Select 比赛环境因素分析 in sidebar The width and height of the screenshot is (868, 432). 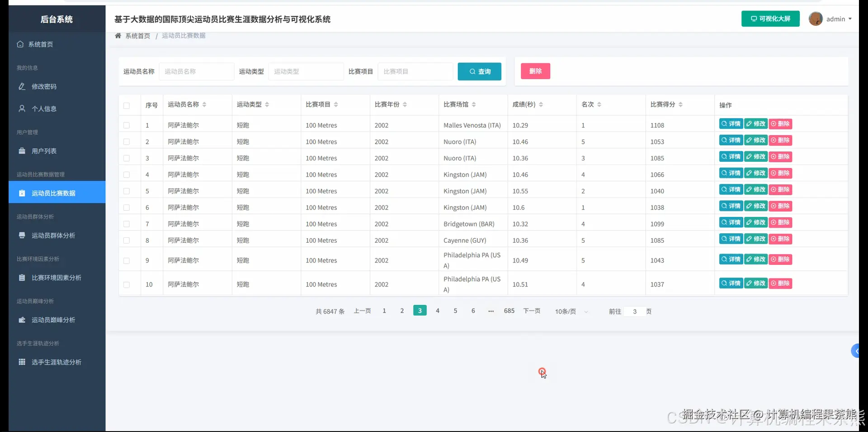(x=57, y=277)
